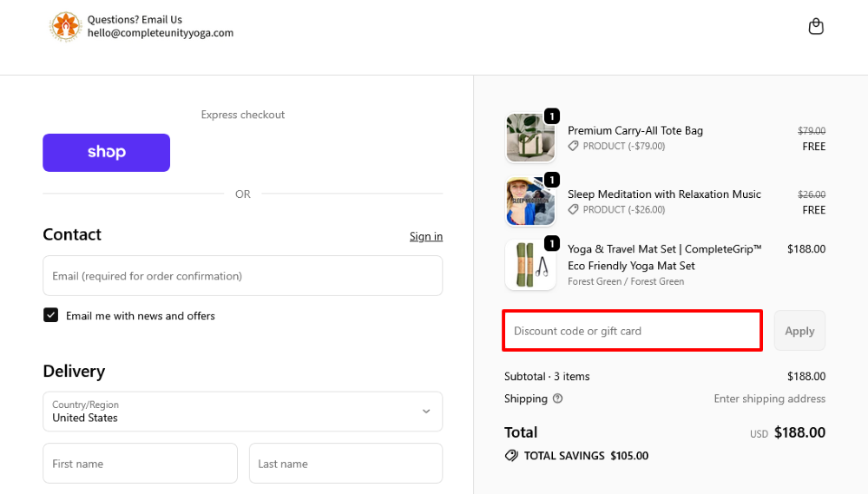
Task: Click the Subtotal · 3 items label
Action: pyautogui.click(x=547, y=377)
